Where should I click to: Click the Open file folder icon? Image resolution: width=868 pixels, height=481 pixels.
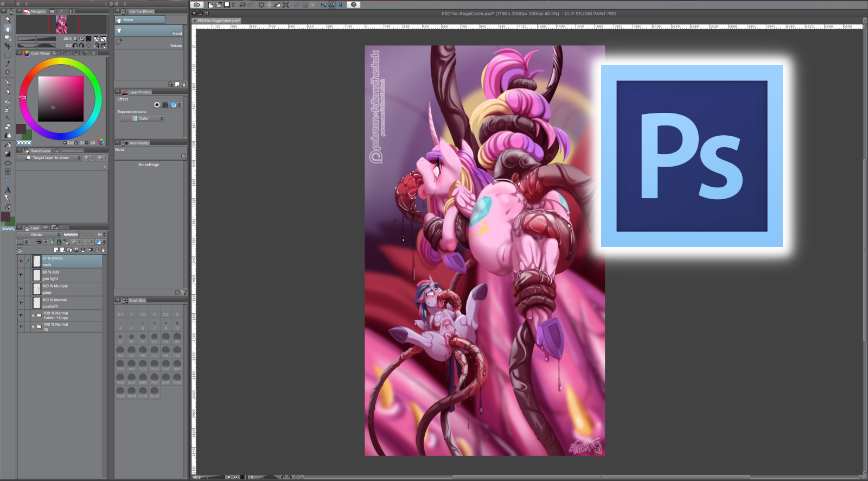219,5
